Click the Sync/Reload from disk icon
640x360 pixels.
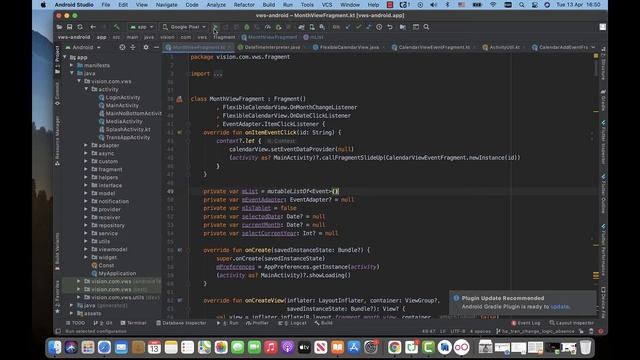pos(80,27)
